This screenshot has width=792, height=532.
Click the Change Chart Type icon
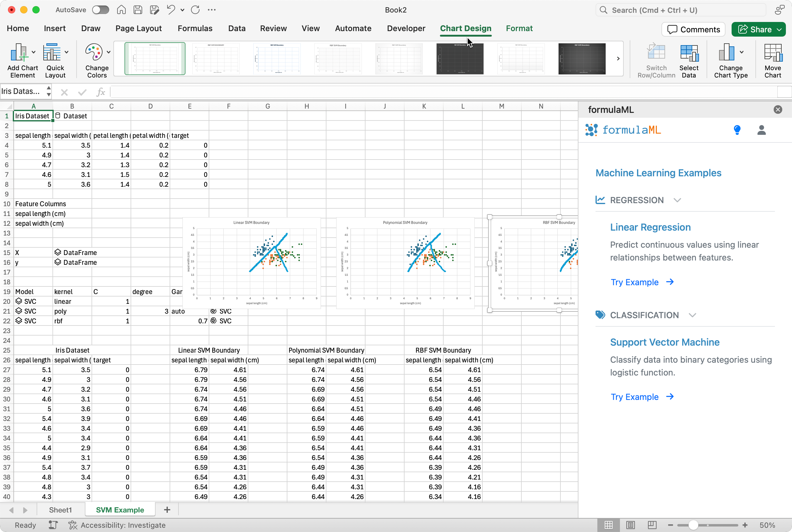(726, 52)
